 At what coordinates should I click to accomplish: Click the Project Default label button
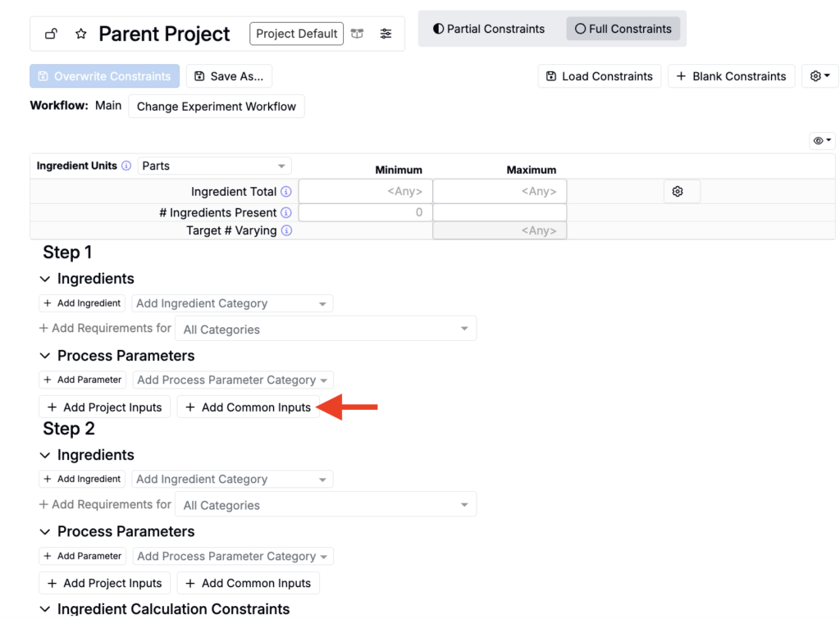tap(296, 34)
